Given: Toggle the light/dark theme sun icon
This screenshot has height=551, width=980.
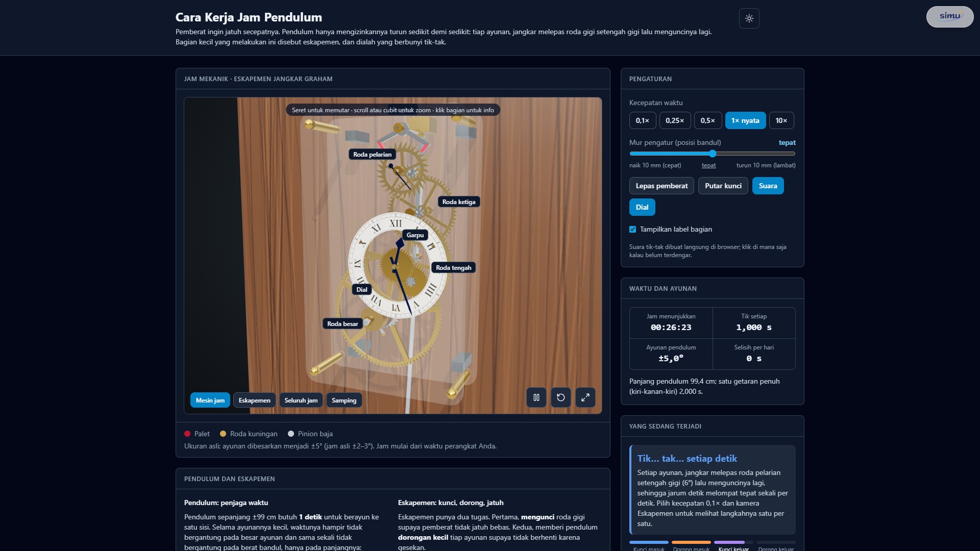Looking at the screenshot, I should tap(749, 18).
